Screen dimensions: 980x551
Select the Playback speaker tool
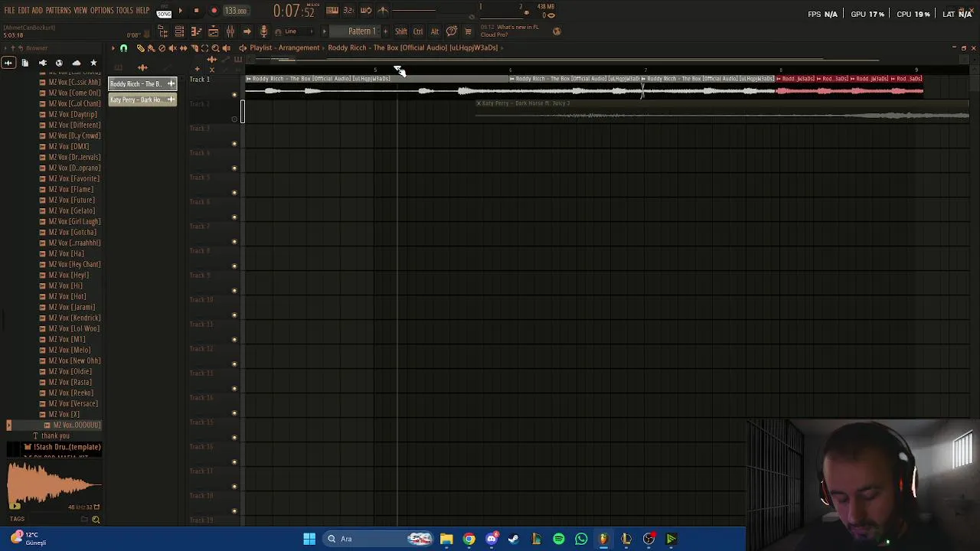coord(226,48)
